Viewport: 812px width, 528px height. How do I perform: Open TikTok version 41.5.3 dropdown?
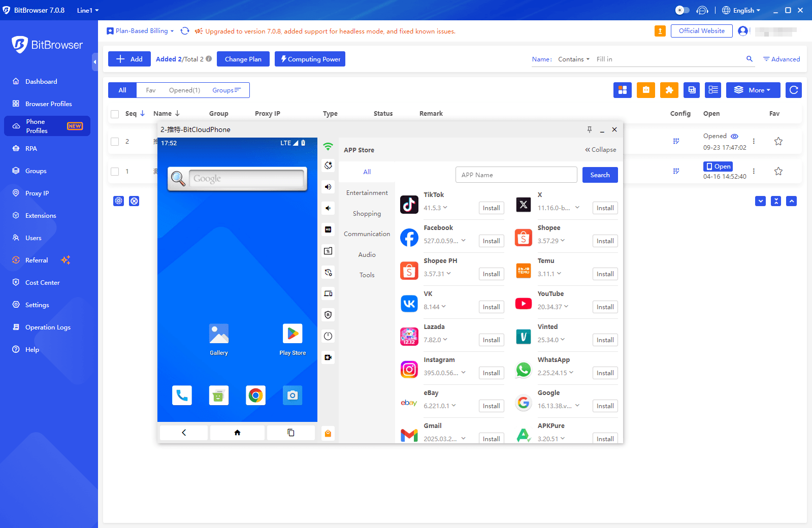point(436,208)
